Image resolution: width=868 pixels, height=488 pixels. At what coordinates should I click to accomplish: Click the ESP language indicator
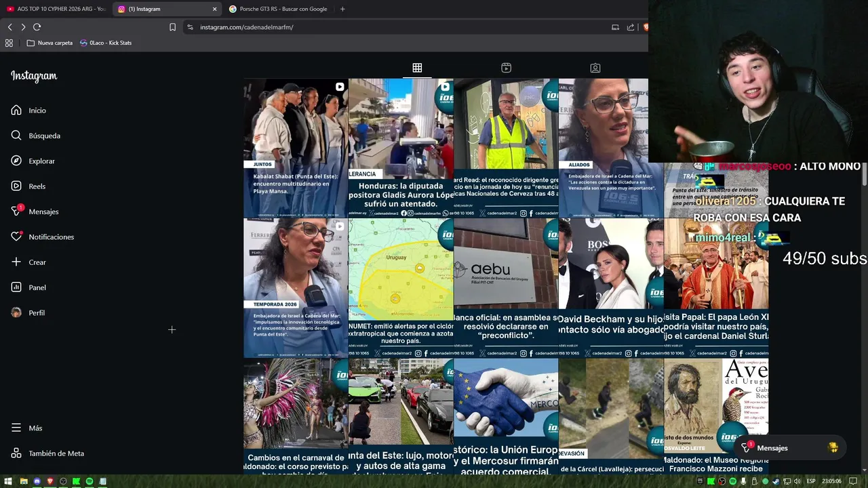click(x=811, y=481)
